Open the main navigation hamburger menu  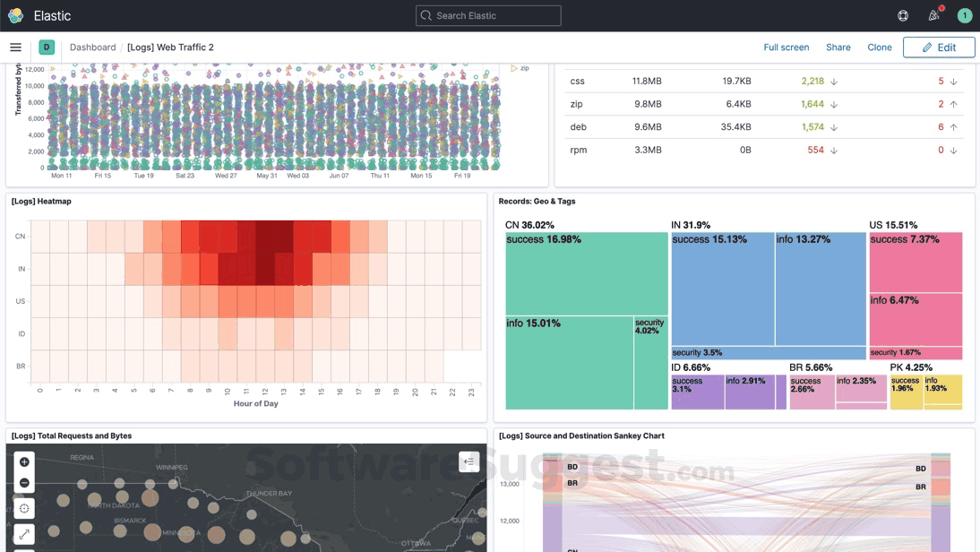coord(15,47)
